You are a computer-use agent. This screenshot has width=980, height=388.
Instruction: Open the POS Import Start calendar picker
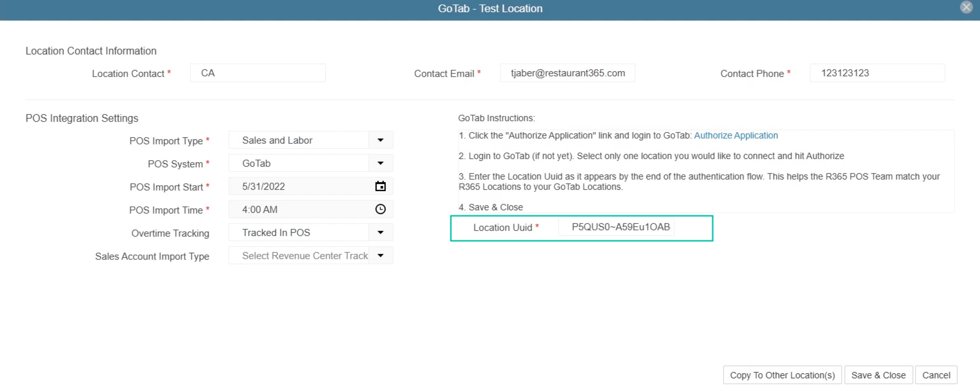click(380, 186)
